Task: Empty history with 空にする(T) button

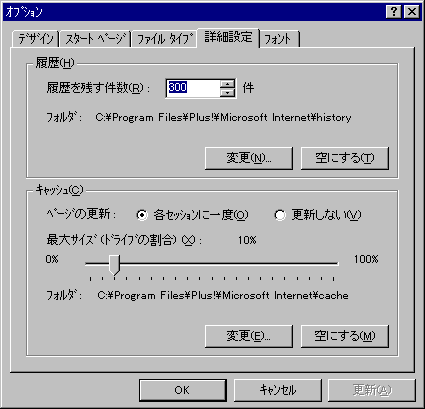Action: click(x=345, y=158)
